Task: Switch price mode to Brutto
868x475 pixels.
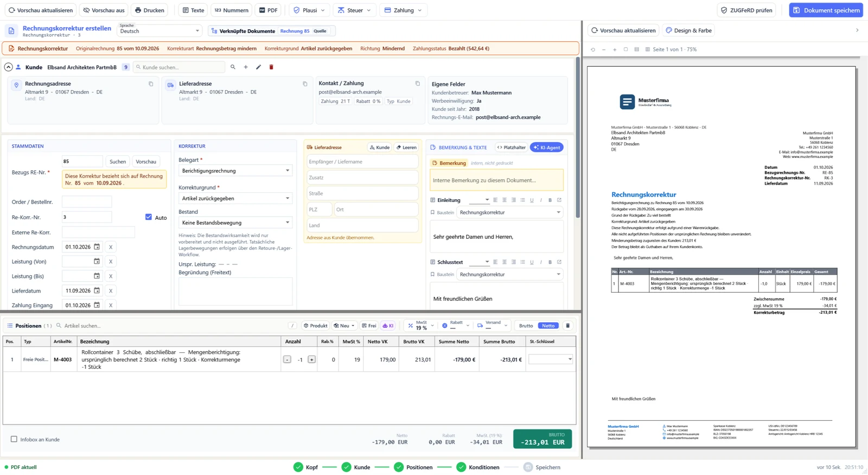Action: click(x=526, y=326)
